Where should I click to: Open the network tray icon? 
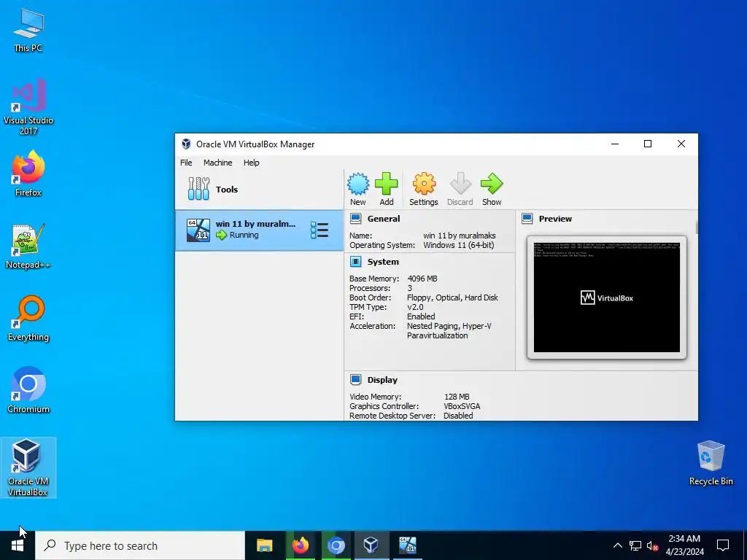point(635,545)
